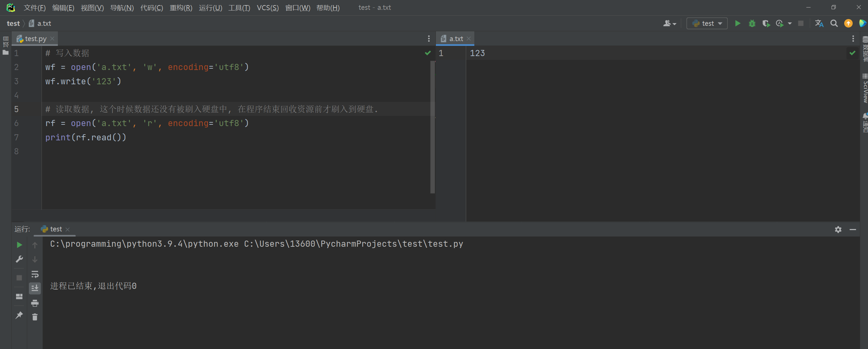Open the 重构(R) menu
868x349 pixels.
pos(181,7)
